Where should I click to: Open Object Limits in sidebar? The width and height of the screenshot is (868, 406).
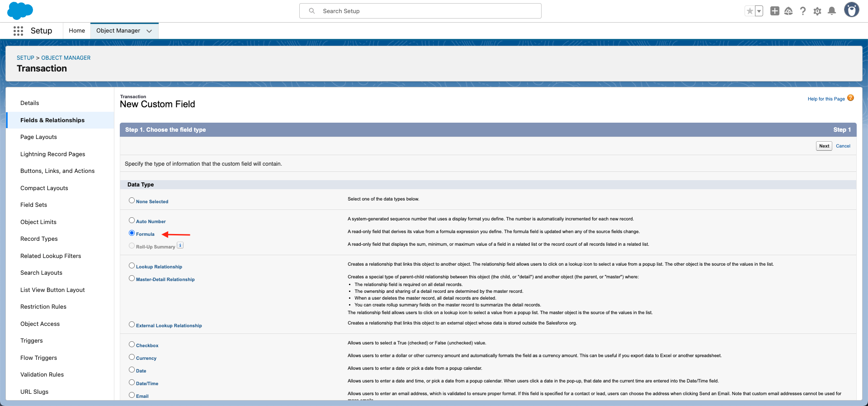point(38,222)
